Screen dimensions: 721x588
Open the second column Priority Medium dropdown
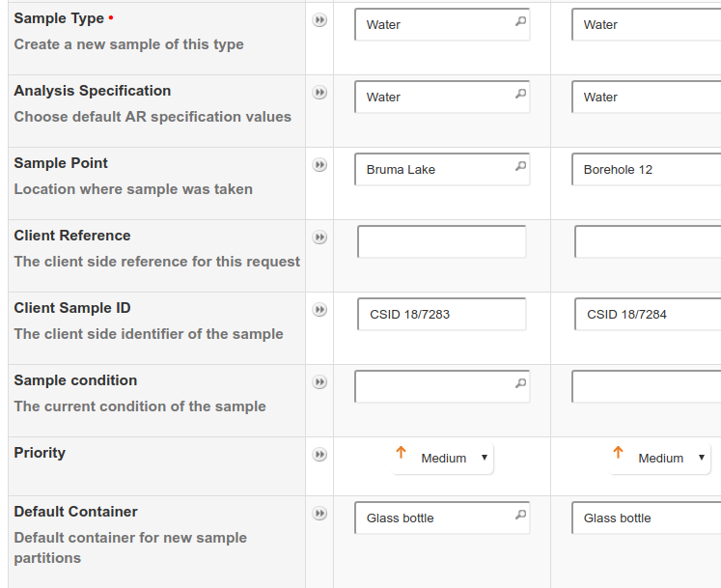[x=660, y=459]
